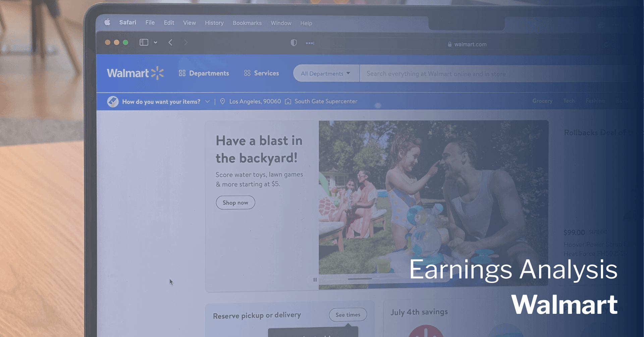Click the password manager dots icon
The height and width of the screenshot is (337, 644).
[x=310, y=43]
